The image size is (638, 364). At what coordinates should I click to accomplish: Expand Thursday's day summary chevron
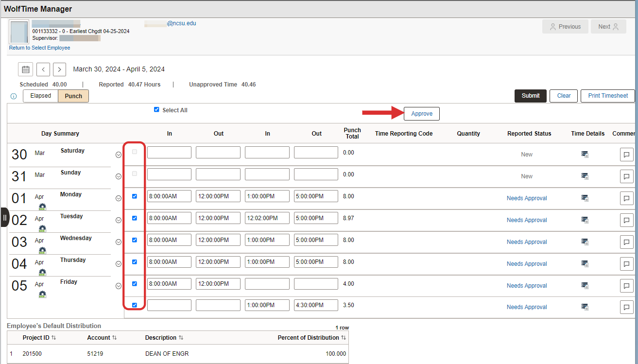click(x=119, y=264)
